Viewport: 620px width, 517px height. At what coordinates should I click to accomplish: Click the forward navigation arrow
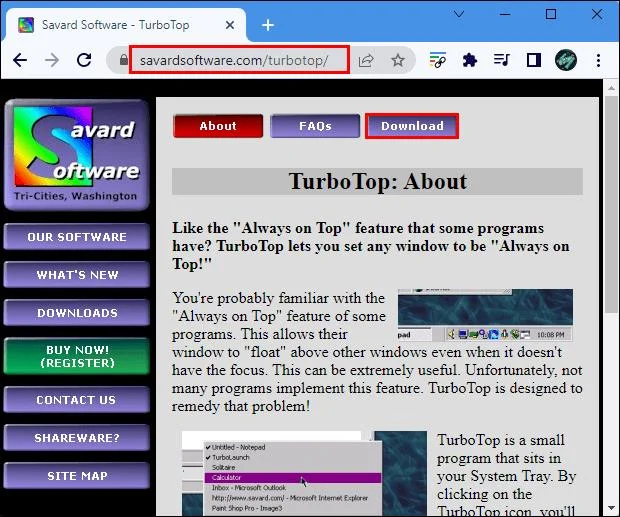click(52, 60)
